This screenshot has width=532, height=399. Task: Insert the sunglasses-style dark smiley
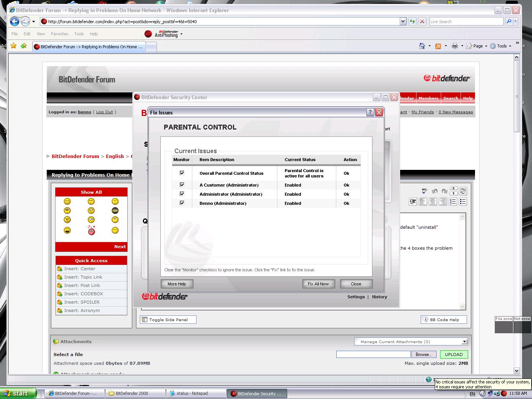pos(115,211)
